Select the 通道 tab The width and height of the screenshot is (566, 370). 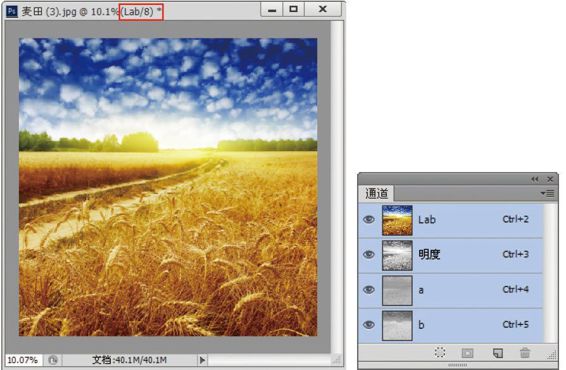[376, 193]
